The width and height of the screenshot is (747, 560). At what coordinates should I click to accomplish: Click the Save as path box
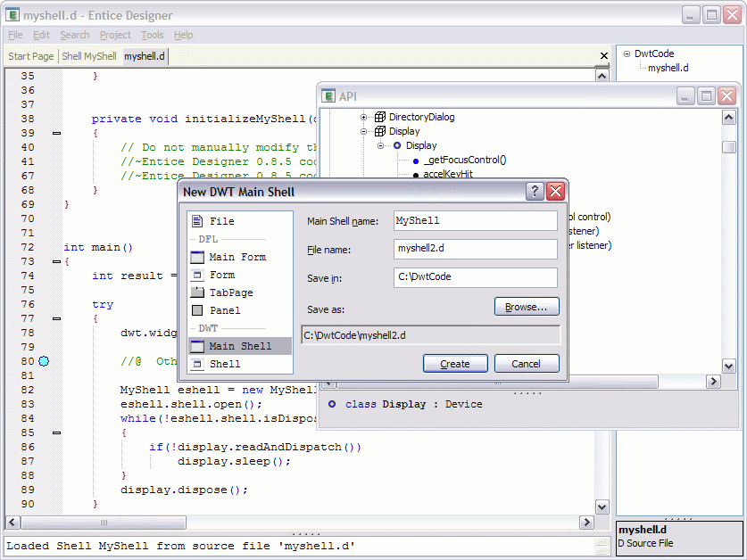click(x=431, y=335)
